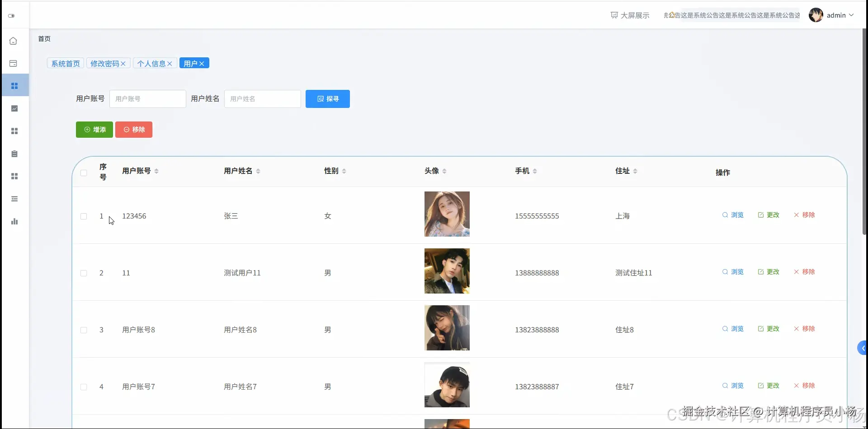Click the scrolling system announcement text

coord(732,15)
